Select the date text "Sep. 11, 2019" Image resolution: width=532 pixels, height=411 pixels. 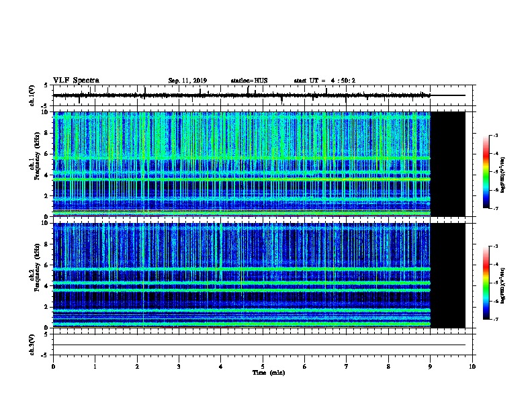[x=187, y=81]
